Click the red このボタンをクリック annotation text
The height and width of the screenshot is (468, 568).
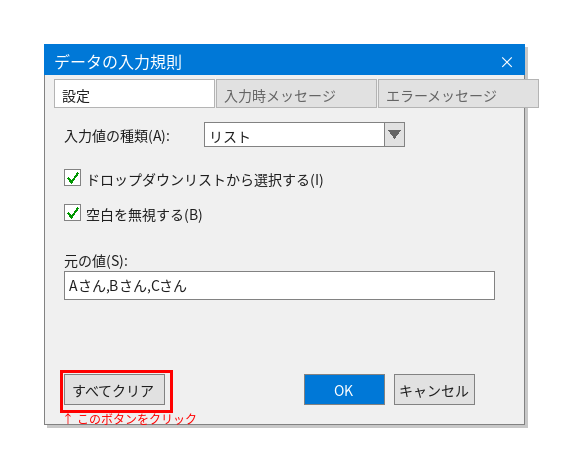137,419
